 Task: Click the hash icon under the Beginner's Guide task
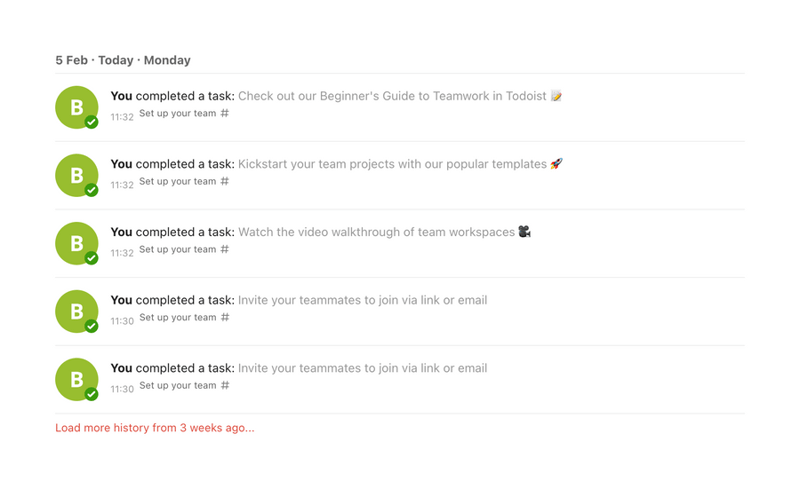225,113
